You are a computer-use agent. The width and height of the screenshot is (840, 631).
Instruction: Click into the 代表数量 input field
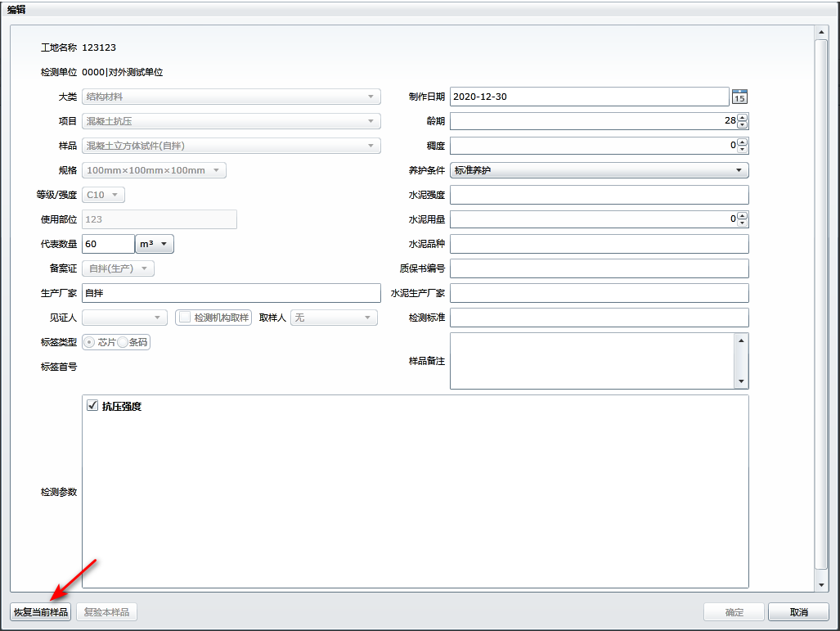click(x=108, y=244)
